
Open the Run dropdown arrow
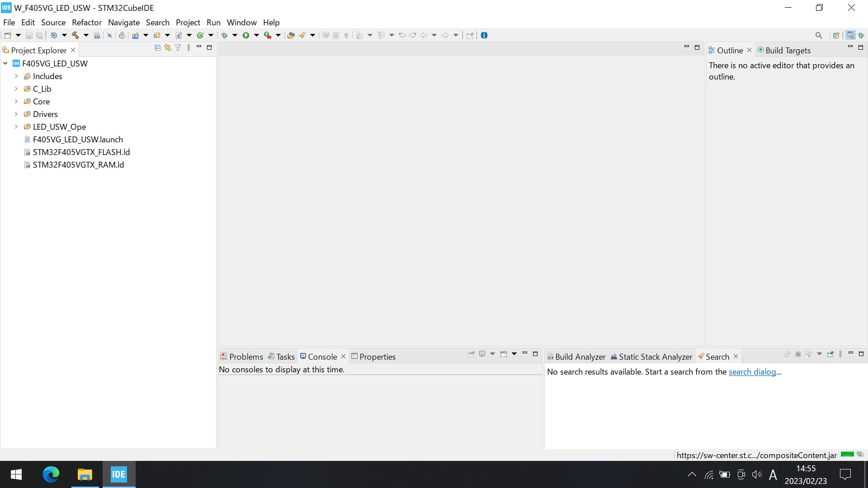[x=256, y=35]
